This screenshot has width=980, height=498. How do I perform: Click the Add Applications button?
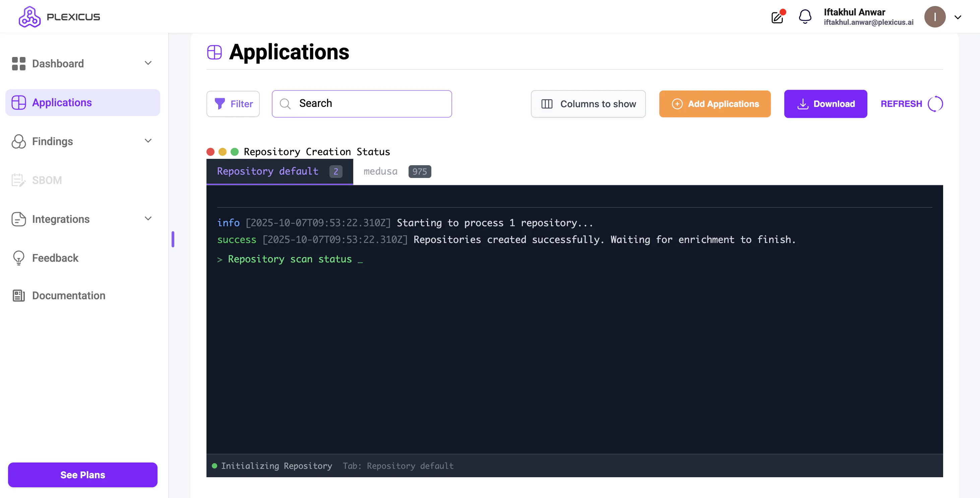tap(715, 104)
